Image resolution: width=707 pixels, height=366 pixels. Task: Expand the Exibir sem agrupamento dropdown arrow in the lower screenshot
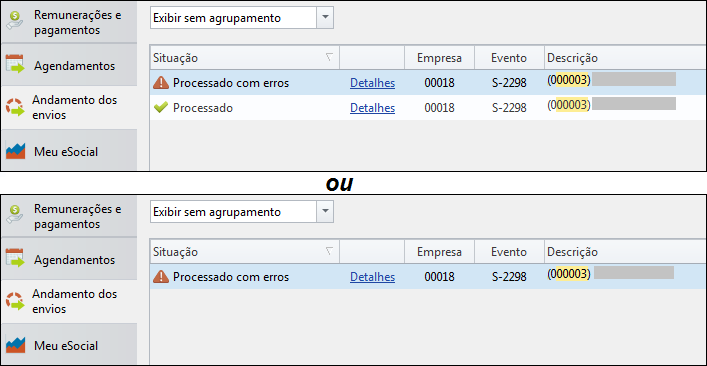pyautogui.click(x=325, y=211)
